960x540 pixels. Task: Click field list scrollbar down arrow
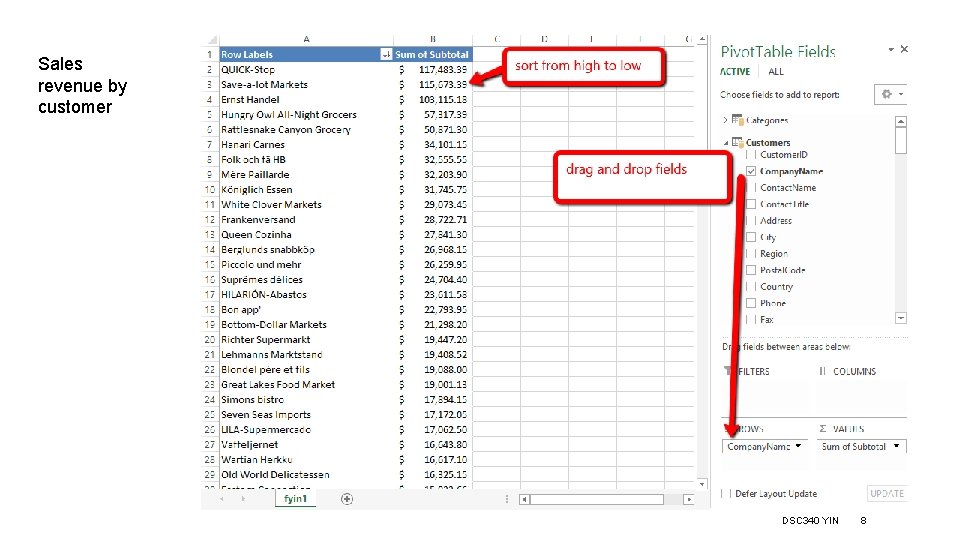pos(901,318)
